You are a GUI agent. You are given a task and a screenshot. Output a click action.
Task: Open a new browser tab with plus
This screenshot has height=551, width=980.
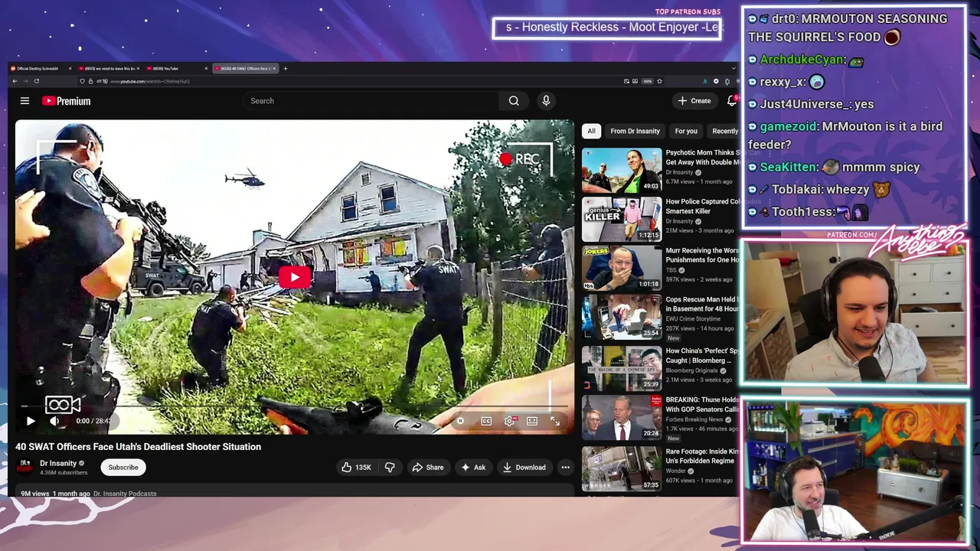286,69
